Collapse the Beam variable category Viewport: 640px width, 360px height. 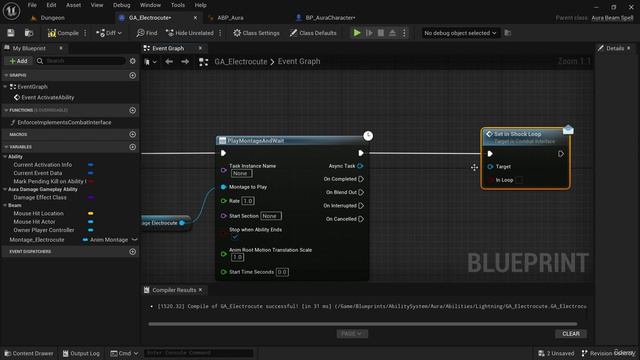point(4,205)
